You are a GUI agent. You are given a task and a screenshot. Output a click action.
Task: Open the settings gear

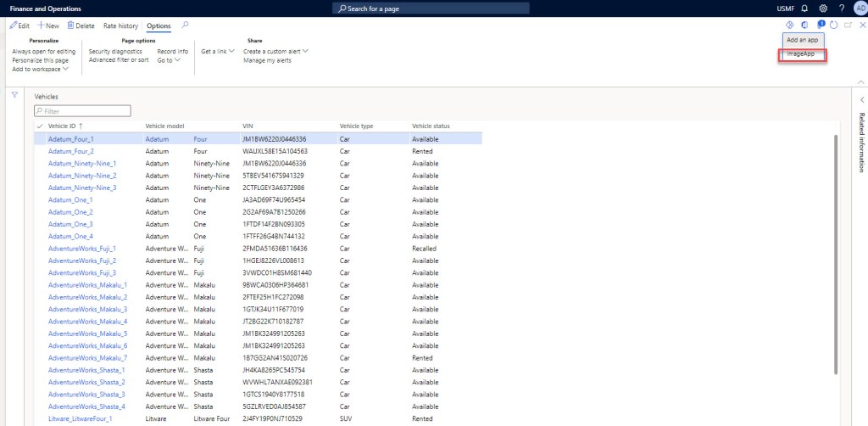click(822, 8)
